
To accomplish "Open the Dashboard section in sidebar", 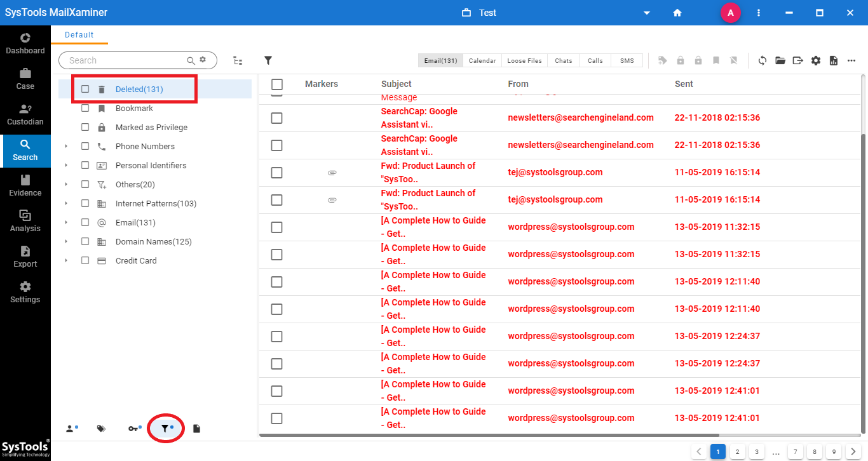I will (x=25, y=43).
